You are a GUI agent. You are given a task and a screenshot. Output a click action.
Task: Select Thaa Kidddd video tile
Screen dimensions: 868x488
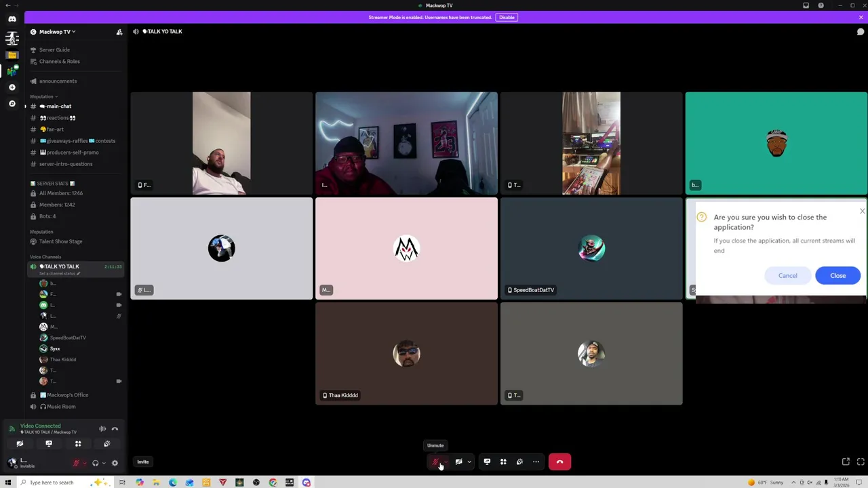(406, 354)
